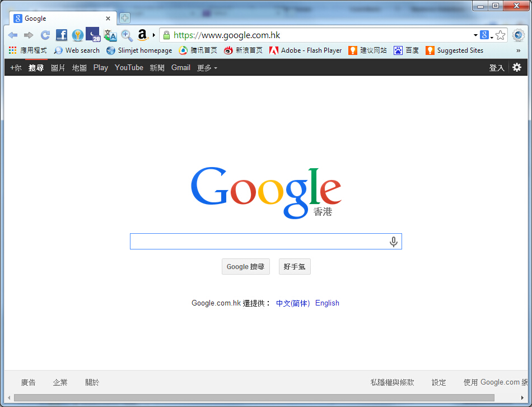Open Play in the Google bar
The height and width of the screenshot is (407, 532).
100,68
